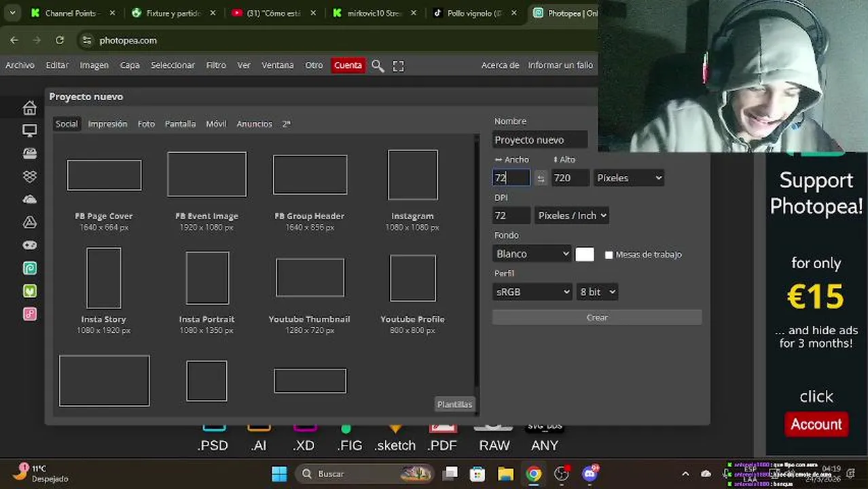
Task: Open the Ver menu
Action: click(244, 65)
